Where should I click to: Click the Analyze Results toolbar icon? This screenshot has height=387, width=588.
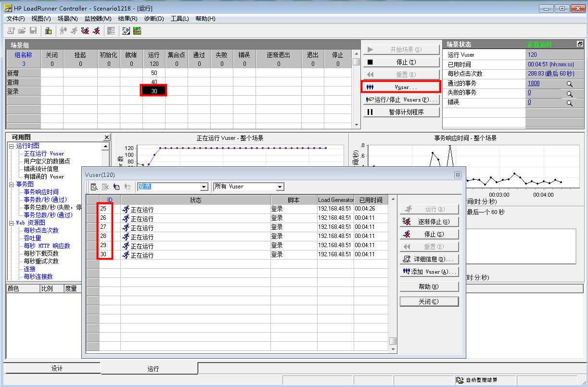[126, 31]
